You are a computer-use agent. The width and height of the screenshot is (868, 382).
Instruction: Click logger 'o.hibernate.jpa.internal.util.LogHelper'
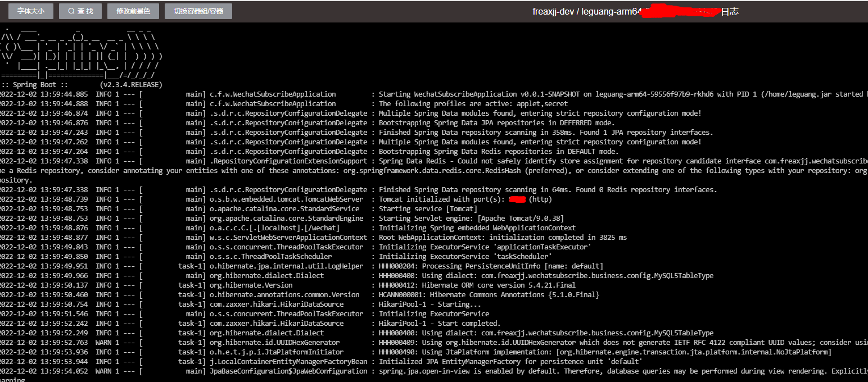[x=287, y=266]
